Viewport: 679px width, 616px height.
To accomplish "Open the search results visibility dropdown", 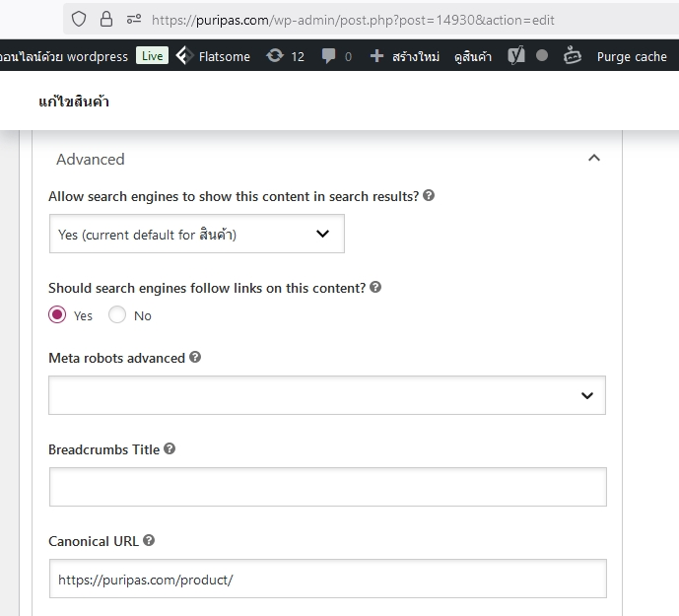I will click(x=196, y=235).
